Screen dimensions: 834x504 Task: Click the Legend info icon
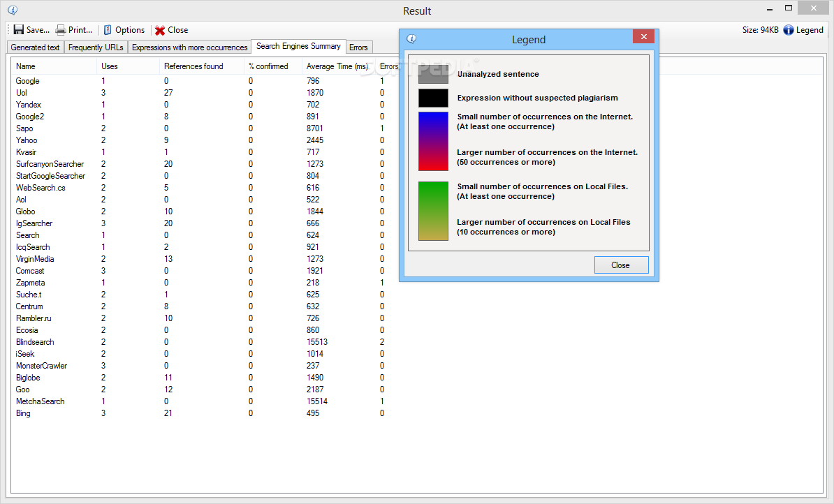(x=789, y=30)
